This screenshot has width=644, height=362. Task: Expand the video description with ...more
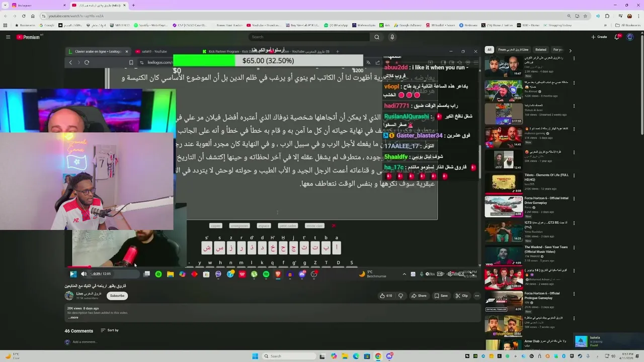[x=73, y=317]
